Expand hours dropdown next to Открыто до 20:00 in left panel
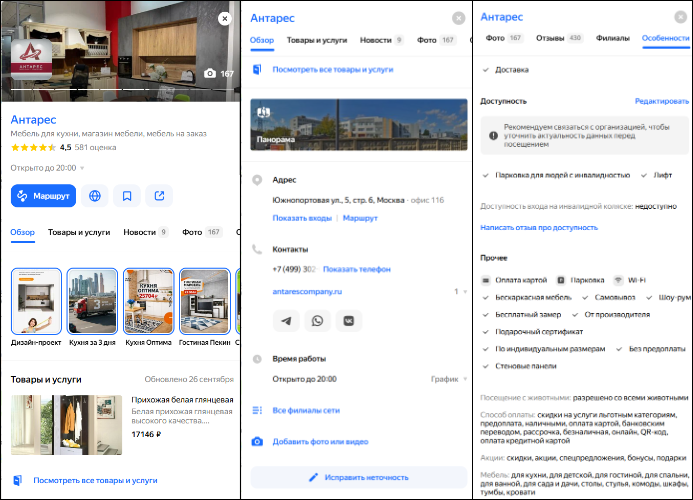The width and height of the screenshot is (693, 500). tap(82, 168)
